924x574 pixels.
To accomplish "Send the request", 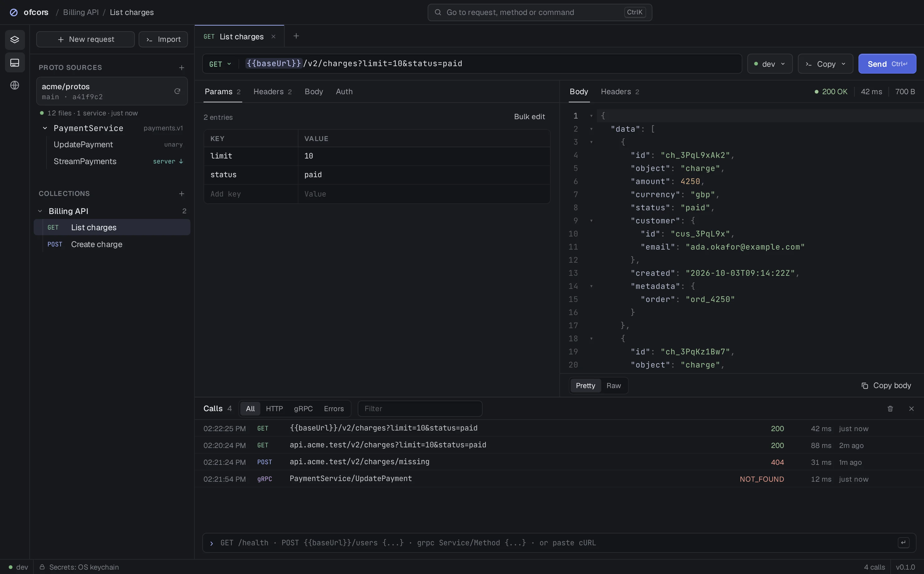I will pyautogui.click(x=887, y=64).
